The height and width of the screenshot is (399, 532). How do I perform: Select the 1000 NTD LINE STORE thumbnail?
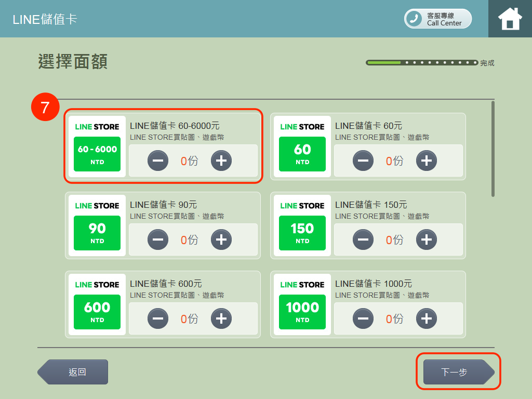[302, 304]
